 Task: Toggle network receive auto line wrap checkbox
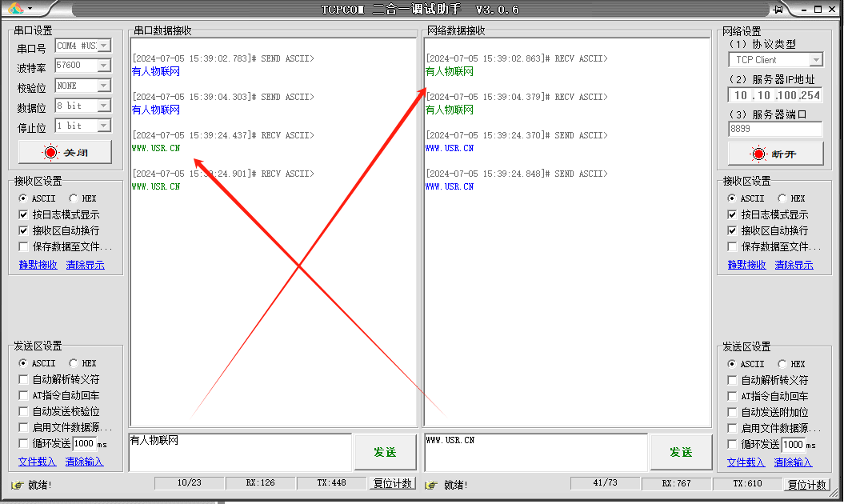click(732, 230)
